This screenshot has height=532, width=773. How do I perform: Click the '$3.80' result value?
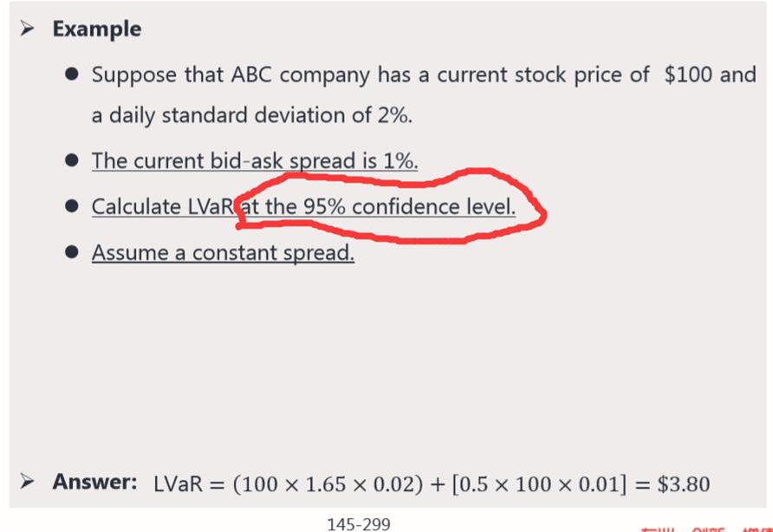pos(683,484)
